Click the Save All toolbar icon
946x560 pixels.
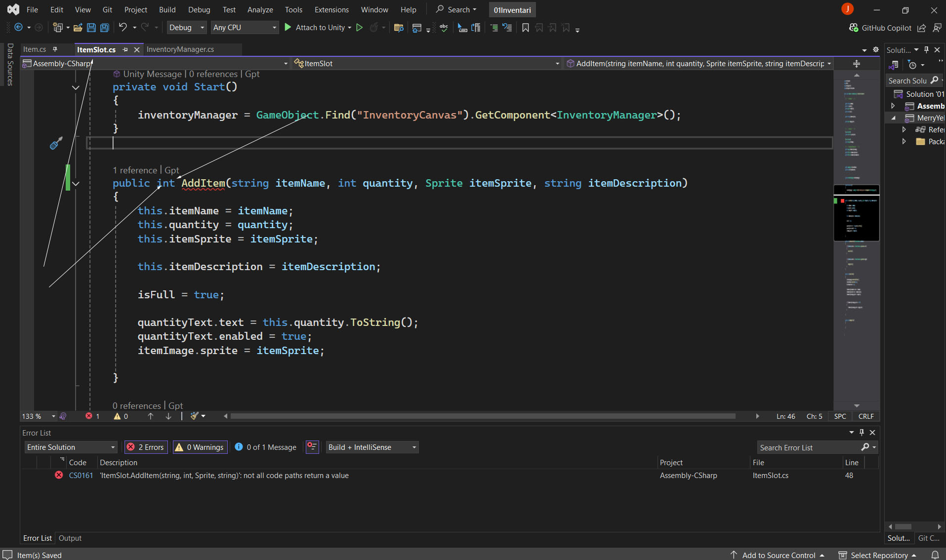(x=105, y=28)
